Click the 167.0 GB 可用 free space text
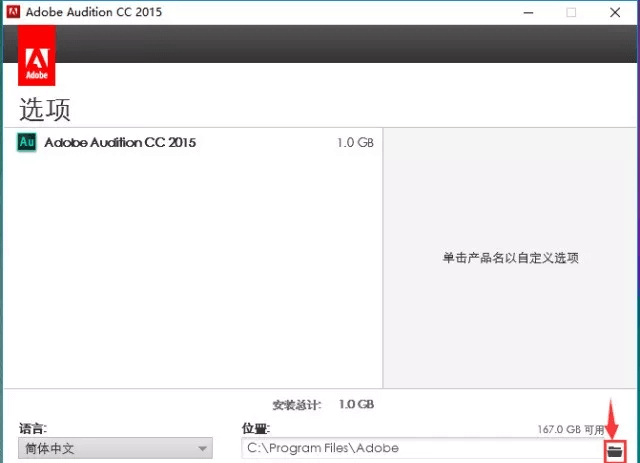Screen dimensions: 640x463 coord(571,430)
